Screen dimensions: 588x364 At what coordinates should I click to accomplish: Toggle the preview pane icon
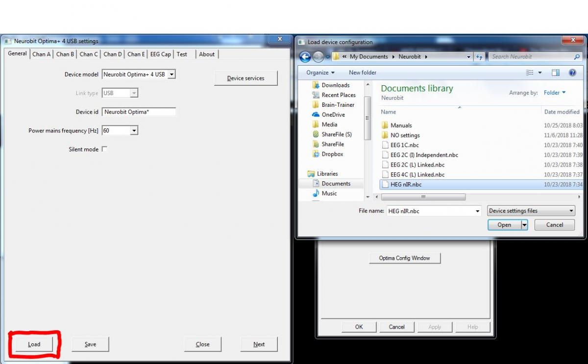556,73
